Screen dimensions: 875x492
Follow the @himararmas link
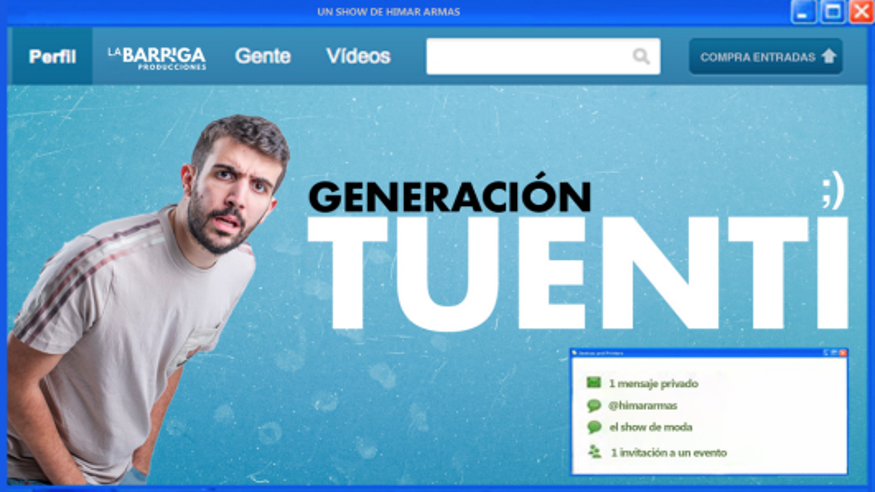click(x=643, y=405)
